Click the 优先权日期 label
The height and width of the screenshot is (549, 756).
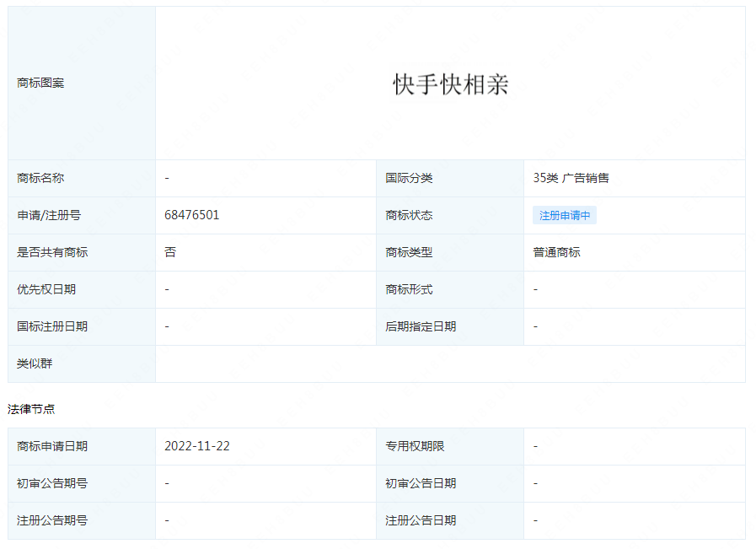(x=46, y=289)
